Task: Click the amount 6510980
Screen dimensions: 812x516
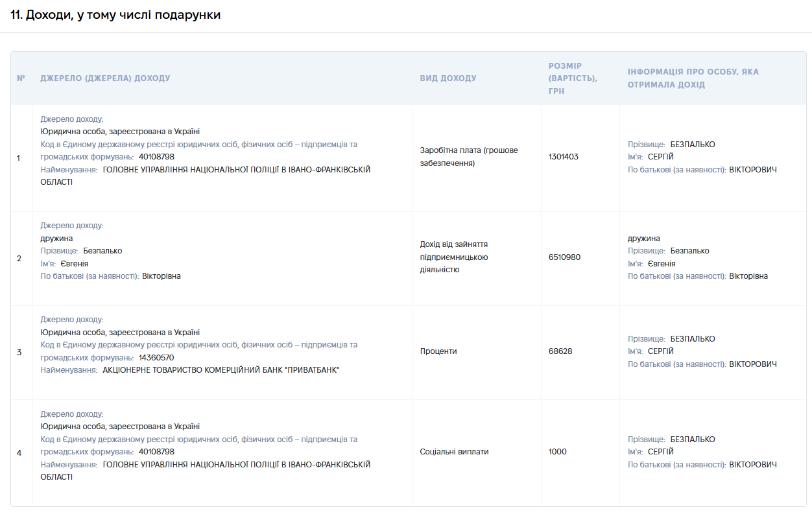Action: coord(564,257)
